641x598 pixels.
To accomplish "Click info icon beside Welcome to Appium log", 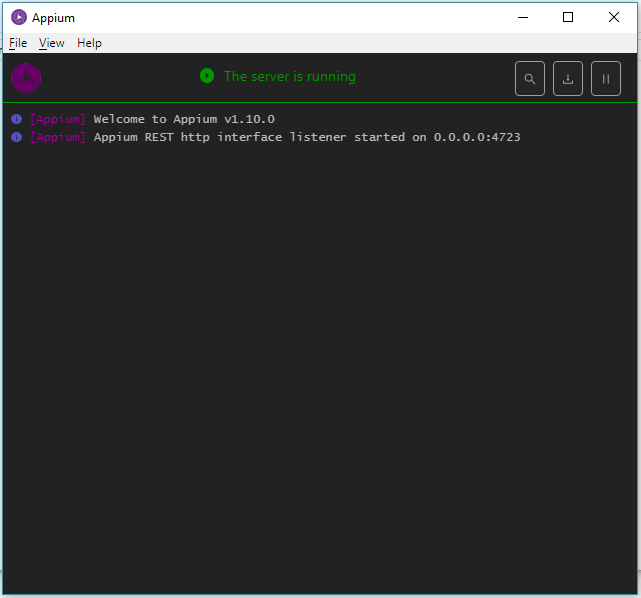I will click(x=16, y=119).
